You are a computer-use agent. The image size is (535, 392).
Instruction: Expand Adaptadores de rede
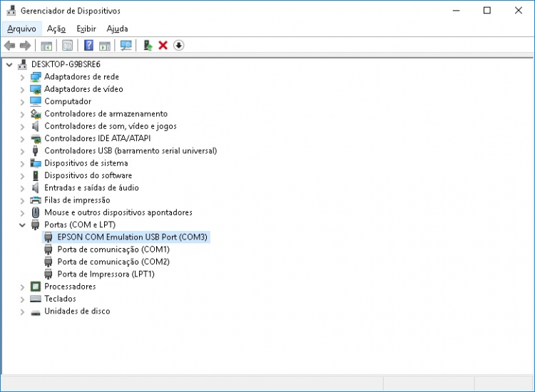click(x=23, y=78)
